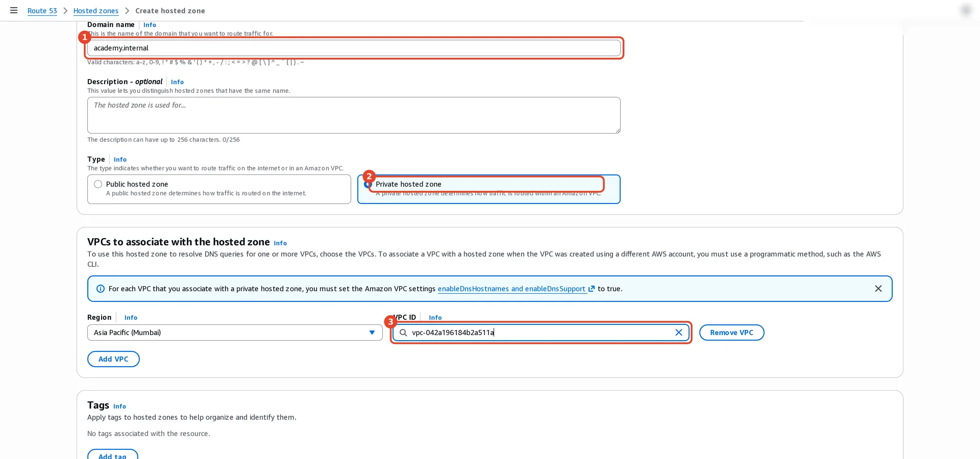This screenshot has height=459, width=980.
Task: Open enableDnsHostnames and enableDnsSupport link
Action: 511,289
